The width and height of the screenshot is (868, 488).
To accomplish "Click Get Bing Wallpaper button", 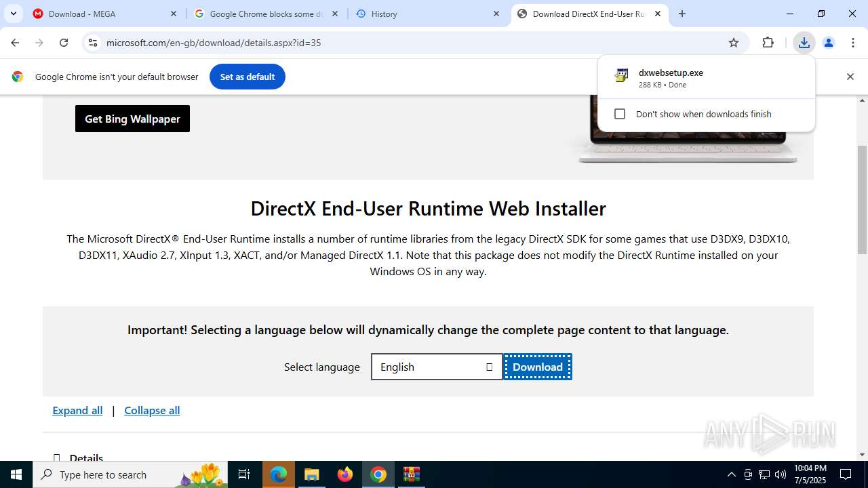I will pyautogui.click(x=132, y=119).
